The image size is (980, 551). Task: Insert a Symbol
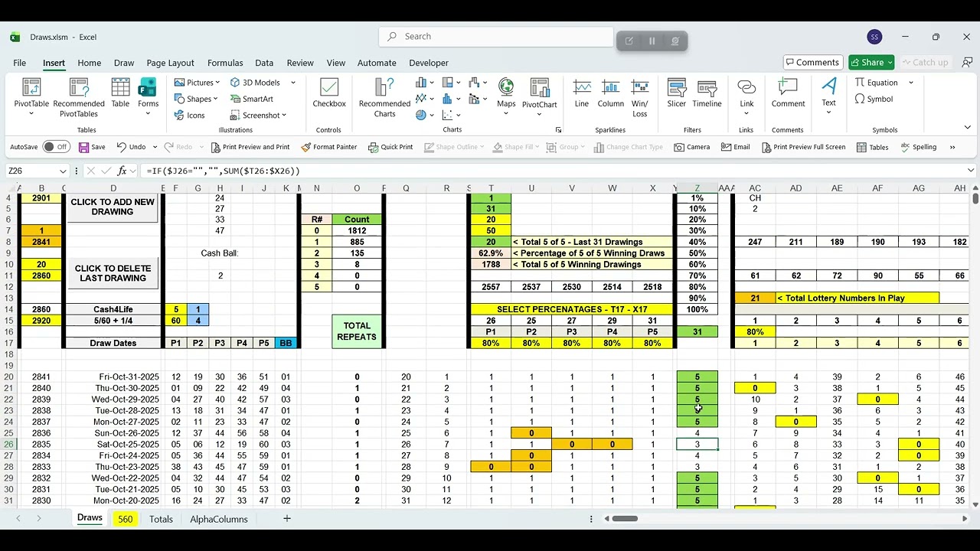click(x=874, y=99)
